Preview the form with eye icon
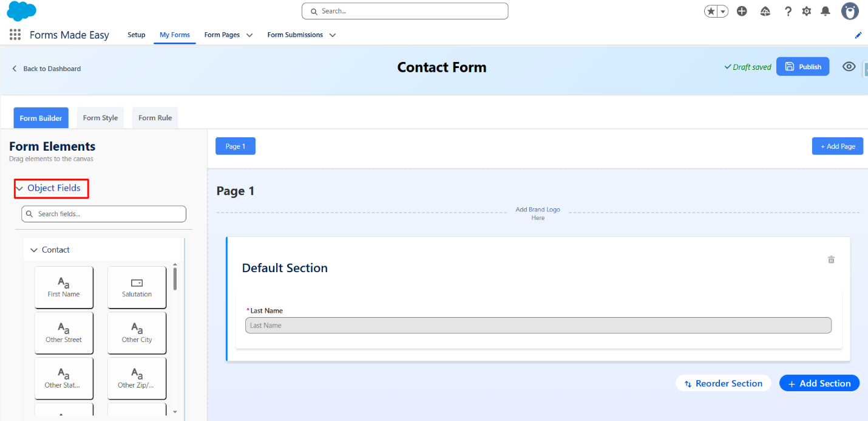Screen dimensions: 868x421 pyautogui.click(x=849, y=67)
